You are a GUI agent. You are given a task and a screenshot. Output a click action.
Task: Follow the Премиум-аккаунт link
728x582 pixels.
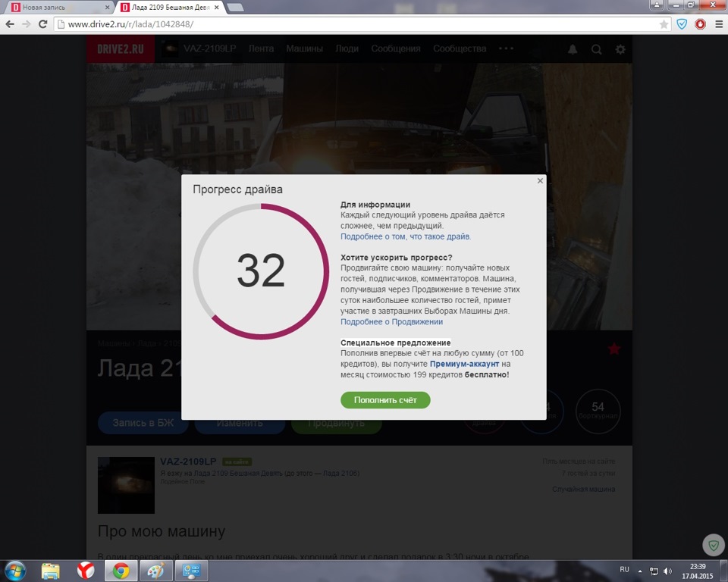pyautogui.click(x=464, y=365)
